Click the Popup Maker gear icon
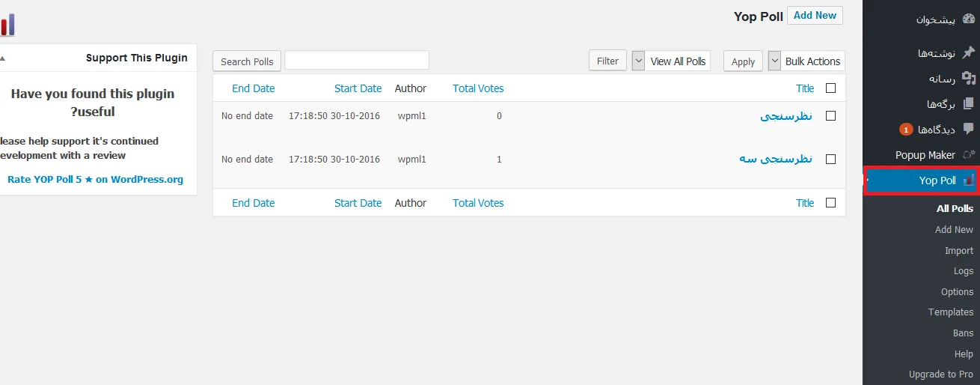Viewport: 980px width, 385px height. click(x=969, y=155)
